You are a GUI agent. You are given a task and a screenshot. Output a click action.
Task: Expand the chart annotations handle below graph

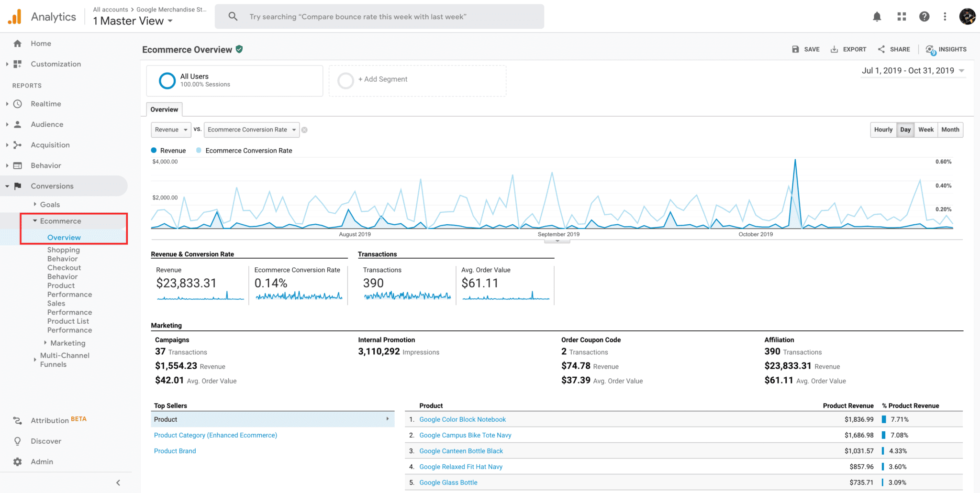tap(557, 241)
